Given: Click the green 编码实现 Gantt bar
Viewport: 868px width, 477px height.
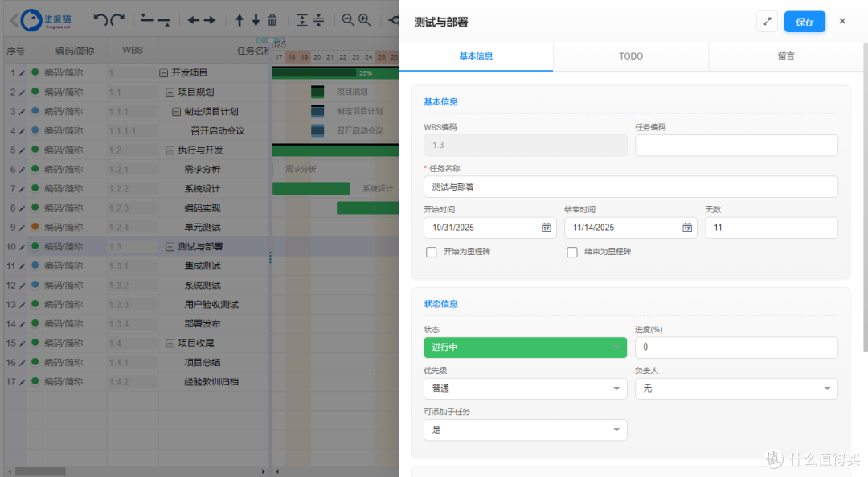Looking at the screenshot, I should [x=367, y=208].
